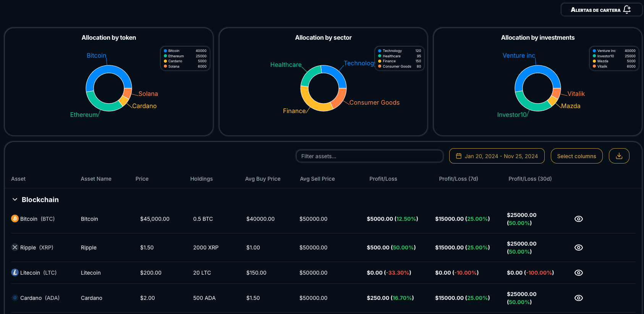Click Finance label on sector donut chart

coord(294,111)
